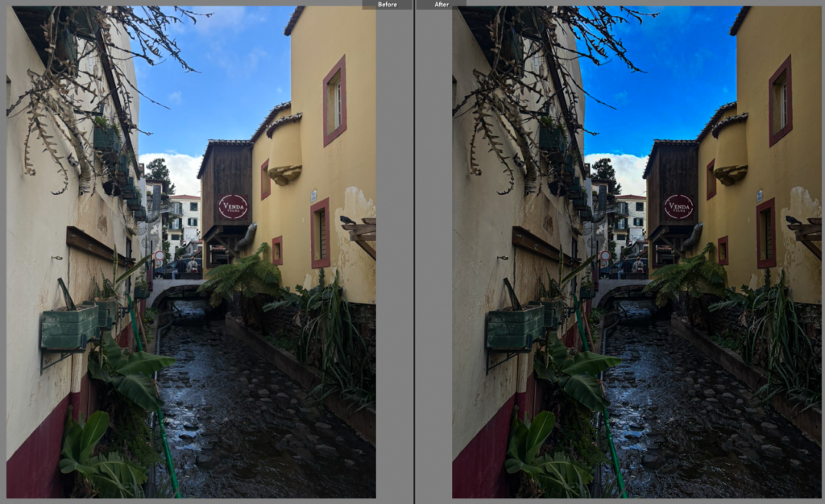Click the Before label tab
The image size is (825, 504).
point(387,4)
